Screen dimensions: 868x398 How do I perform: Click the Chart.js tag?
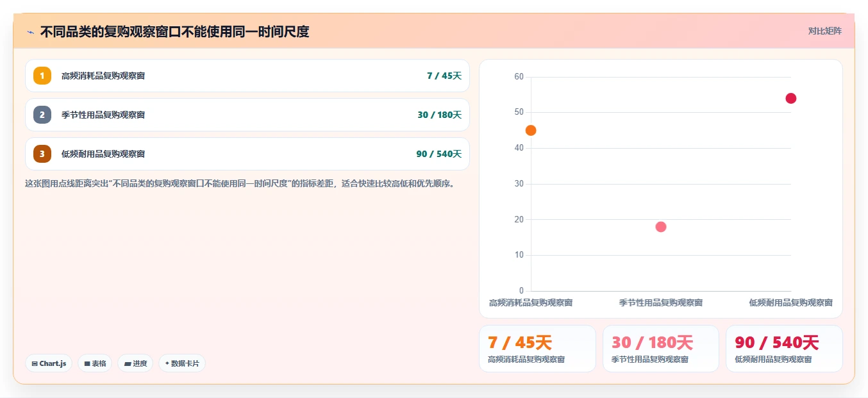[x=49, y=363]
